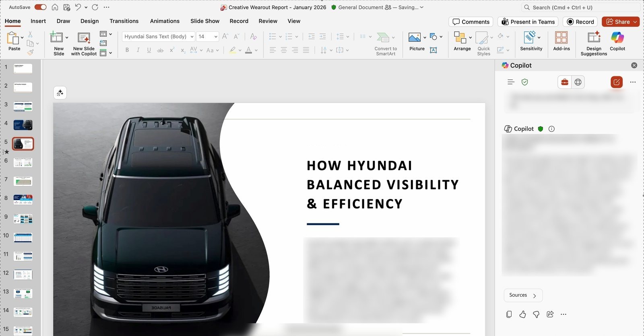Toggle Subscript formatting
This screenshot has width=644, height=336.
(183, 50)
